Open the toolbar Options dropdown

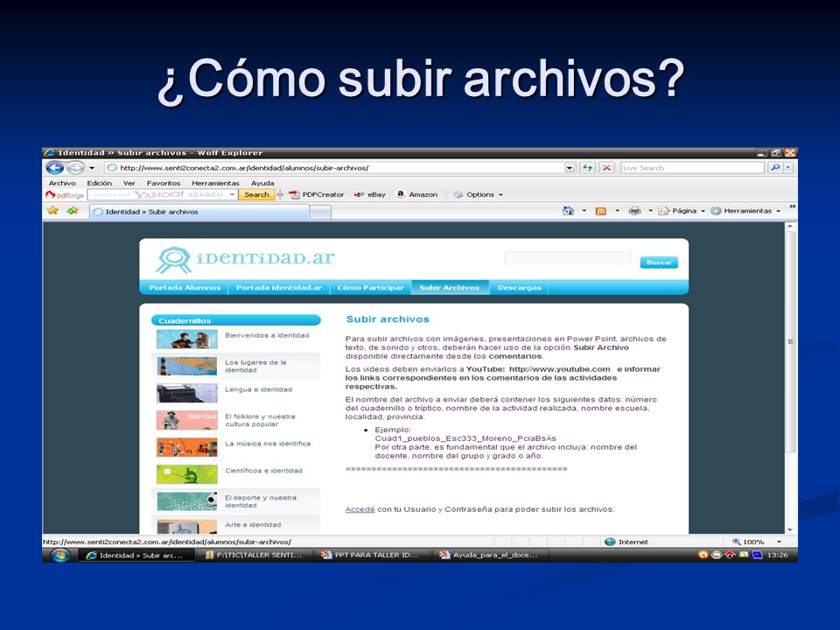[x=479, y=194]
